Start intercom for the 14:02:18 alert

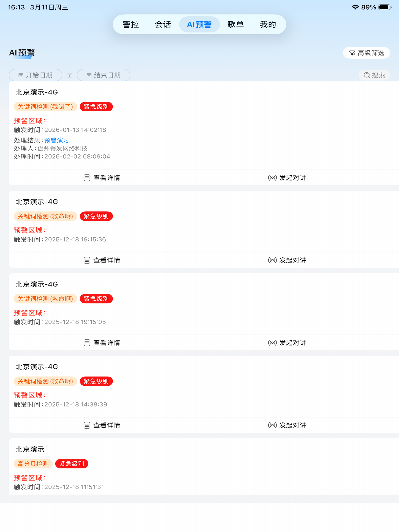[x=287, y=178]
